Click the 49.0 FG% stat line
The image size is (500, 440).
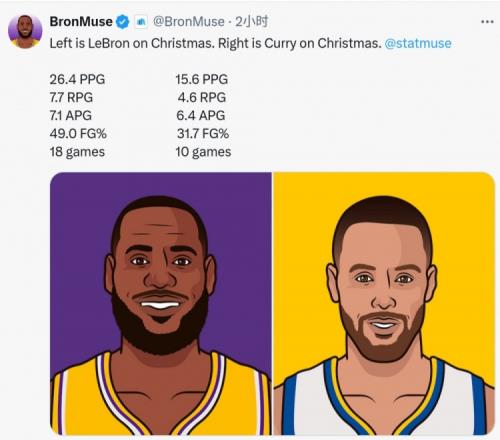tap(78, 134)
